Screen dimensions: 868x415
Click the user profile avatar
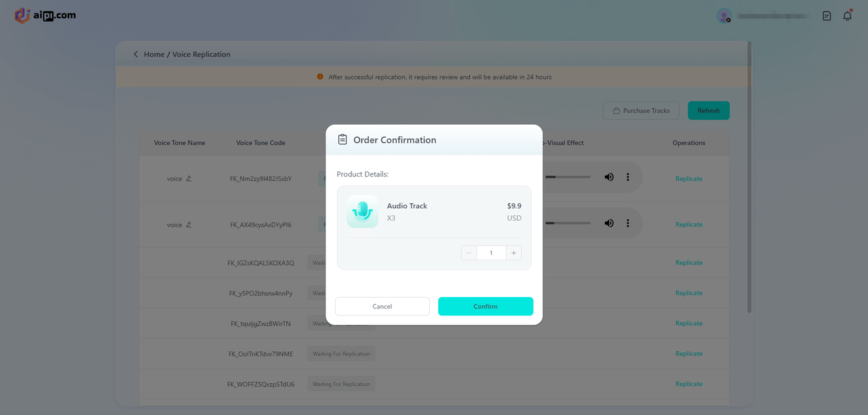tap(724, 16)
